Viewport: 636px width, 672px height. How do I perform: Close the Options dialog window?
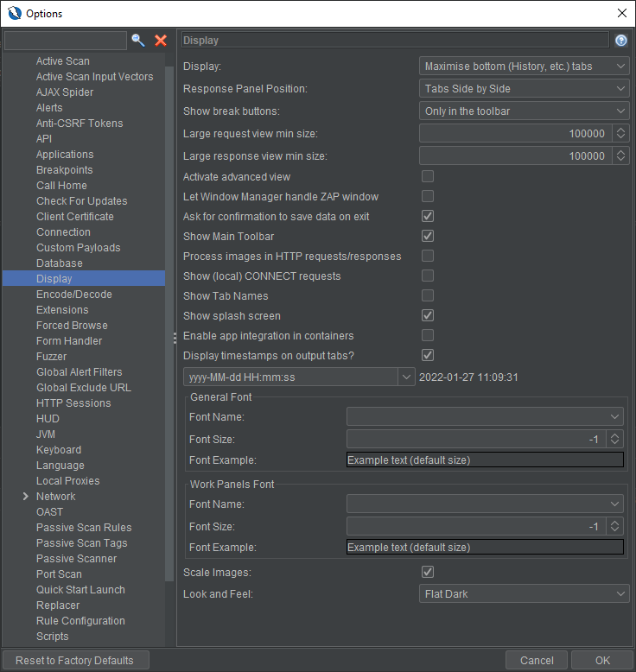[x=622, y=13]
